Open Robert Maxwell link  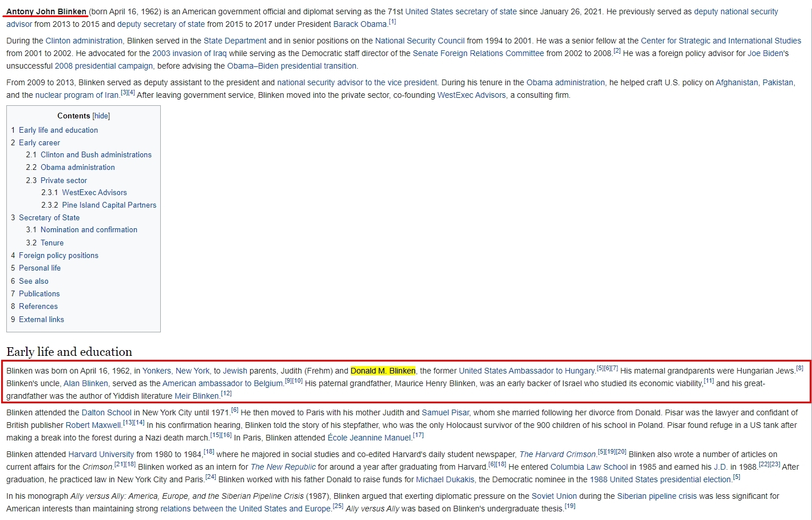pos(93,425)
